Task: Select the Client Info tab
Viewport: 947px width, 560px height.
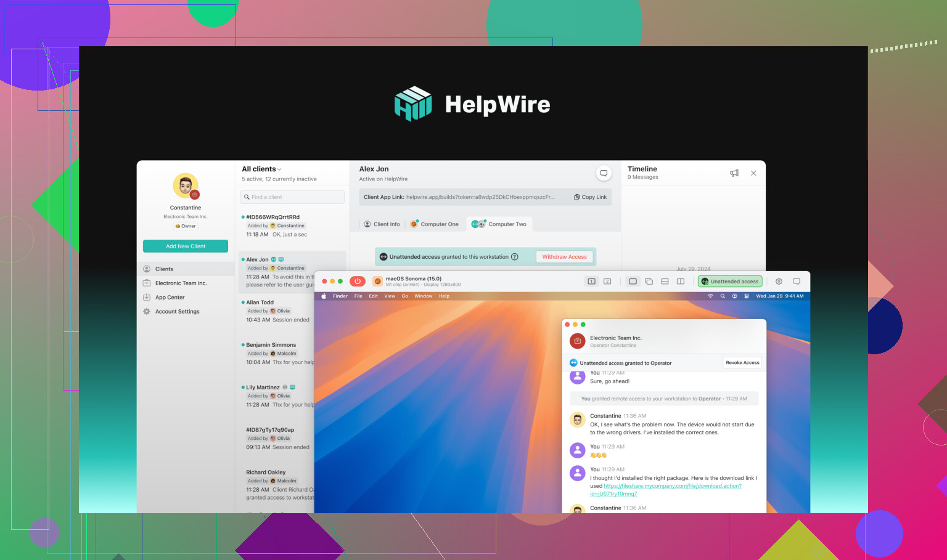Action: pyautogui.click(x=382, y=224)
